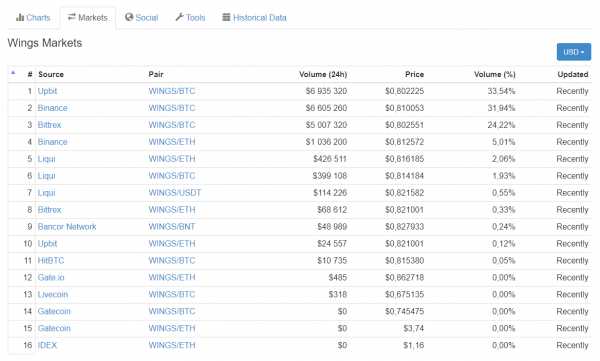Sort table by Pair column
Viewport: 600px width, 361px height.
pos(156,75)
